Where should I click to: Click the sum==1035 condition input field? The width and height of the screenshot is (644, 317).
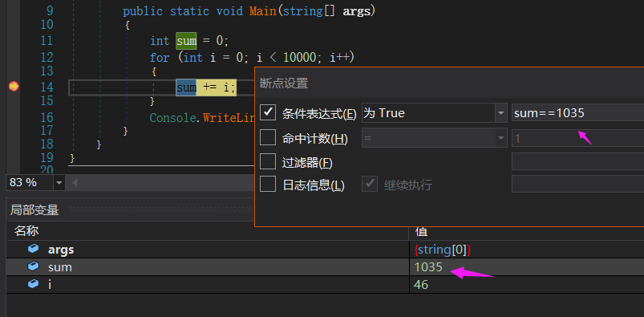tap(577, 112)
